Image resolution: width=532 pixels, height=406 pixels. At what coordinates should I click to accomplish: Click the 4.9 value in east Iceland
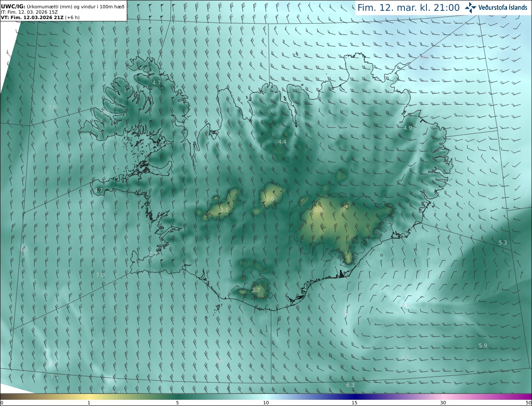408,128
